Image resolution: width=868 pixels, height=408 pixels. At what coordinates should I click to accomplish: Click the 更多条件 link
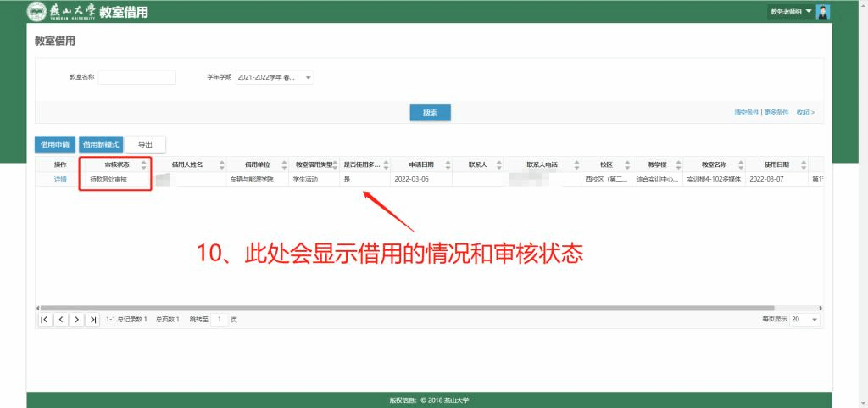pyautogui.click(x=776, y=112)
